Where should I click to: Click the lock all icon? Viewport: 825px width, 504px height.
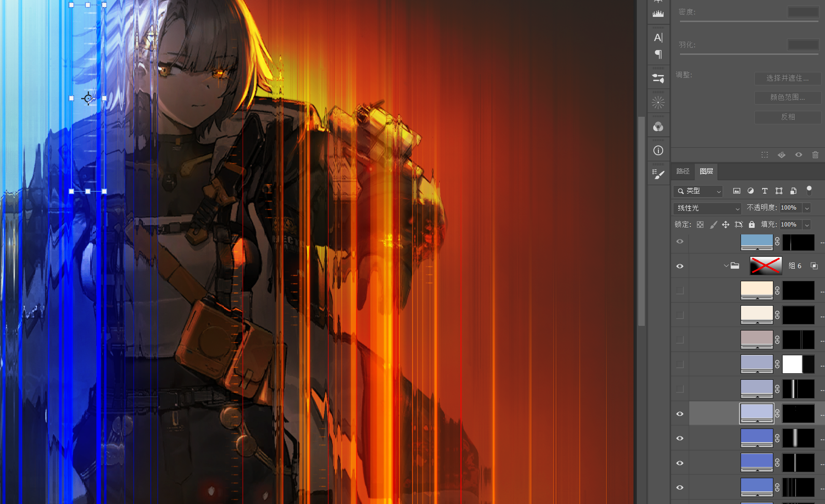[x=752, y=225]
